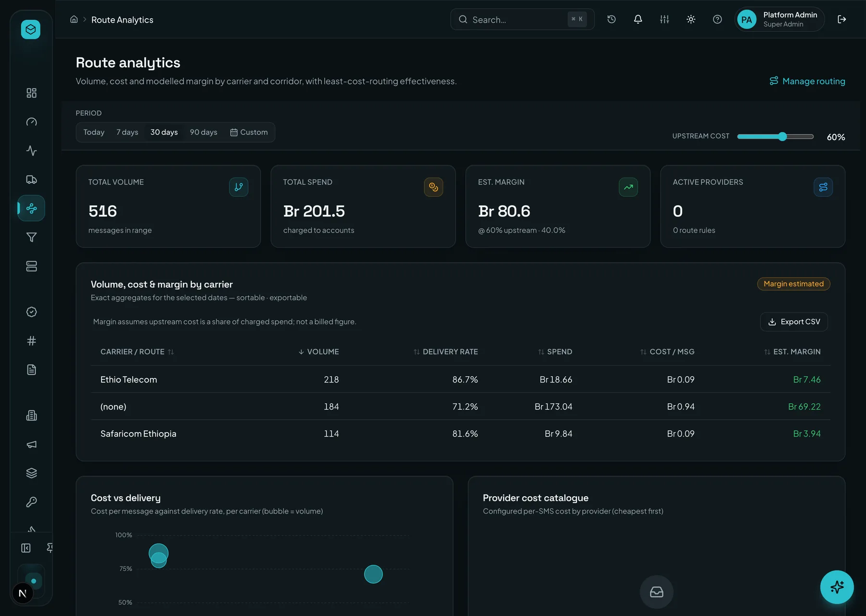Sort table by Est. Margin column
The height and width of the screenshot is (616, 866).
coord(792,352)
